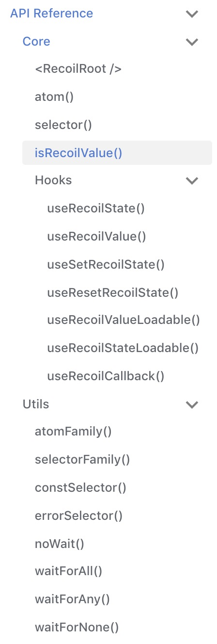Go to selector() documentation
Image resolution: width=217 pixels, height=644 pixels.
(63, 125)
